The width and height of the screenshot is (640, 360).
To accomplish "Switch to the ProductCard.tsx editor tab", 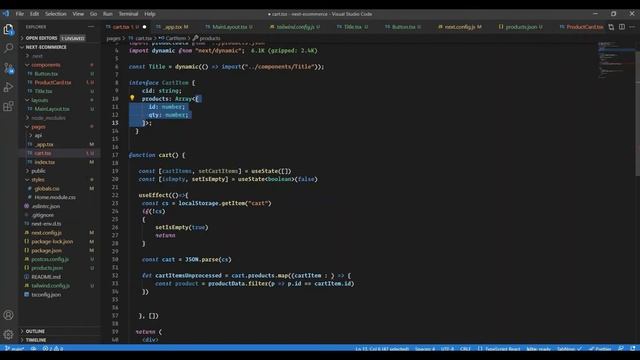I will pos(581,27).
